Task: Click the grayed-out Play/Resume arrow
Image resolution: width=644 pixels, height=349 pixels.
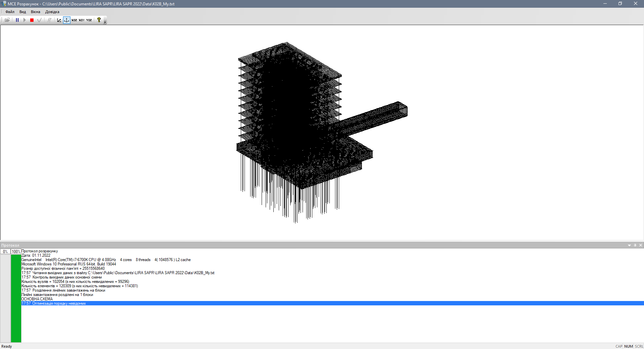Action: point(24,20)
